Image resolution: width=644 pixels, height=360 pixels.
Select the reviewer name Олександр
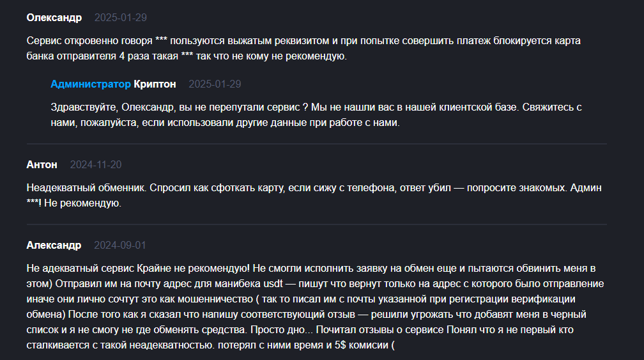pos(54,18)
